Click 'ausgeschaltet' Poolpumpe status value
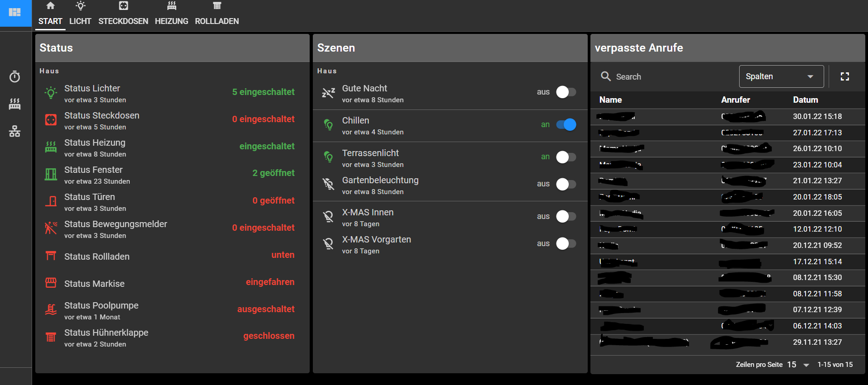The width and height of the screenshot is (868, 385). [x=266, y=309]
